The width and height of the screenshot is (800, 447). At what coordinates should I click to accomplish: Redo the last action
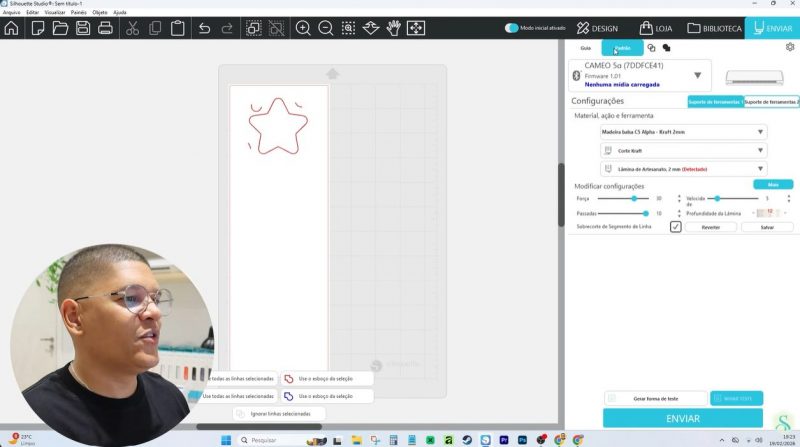pyautogui.click(x=227, y=28)
